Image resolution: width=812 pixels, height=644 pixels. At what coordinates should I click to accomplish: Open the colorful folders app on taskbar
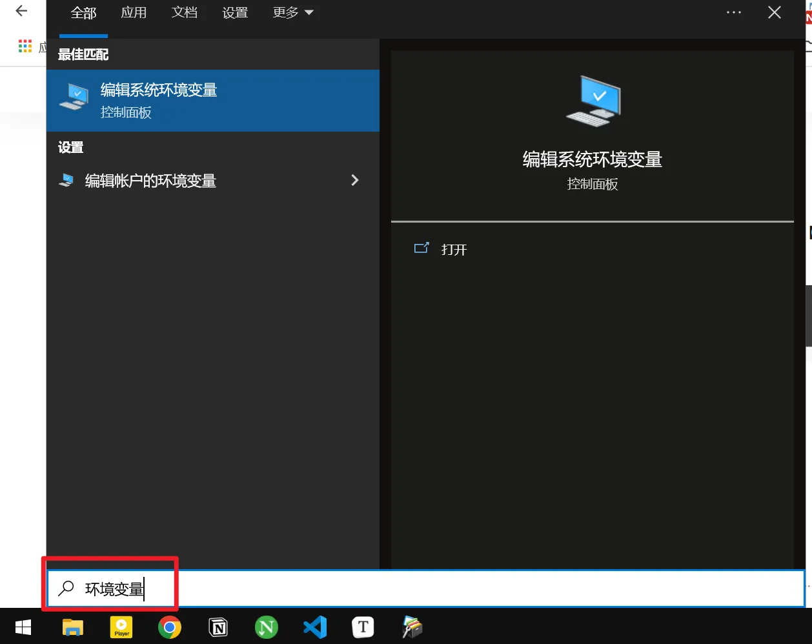coord(412,627)
